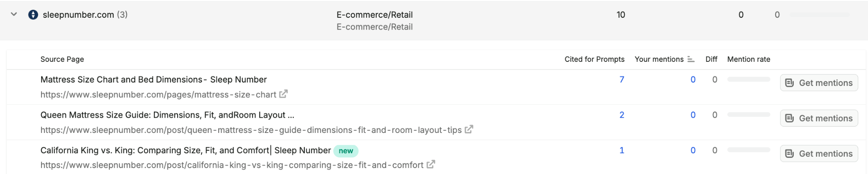Image resolution: width=868 pixels, height=174 pixels.
Task: Click the Cited for Prompts column header
Action: [594, 59]
